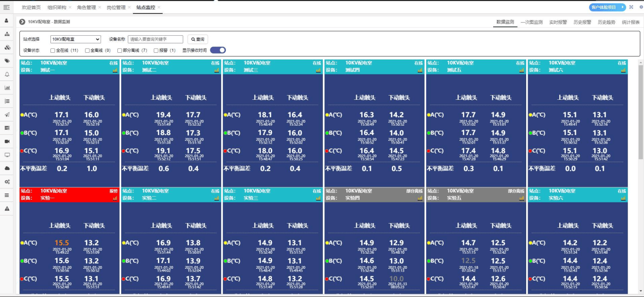Click the cloud icon in left sidebar
Screen dimensions: 644x297
point(7,168)
